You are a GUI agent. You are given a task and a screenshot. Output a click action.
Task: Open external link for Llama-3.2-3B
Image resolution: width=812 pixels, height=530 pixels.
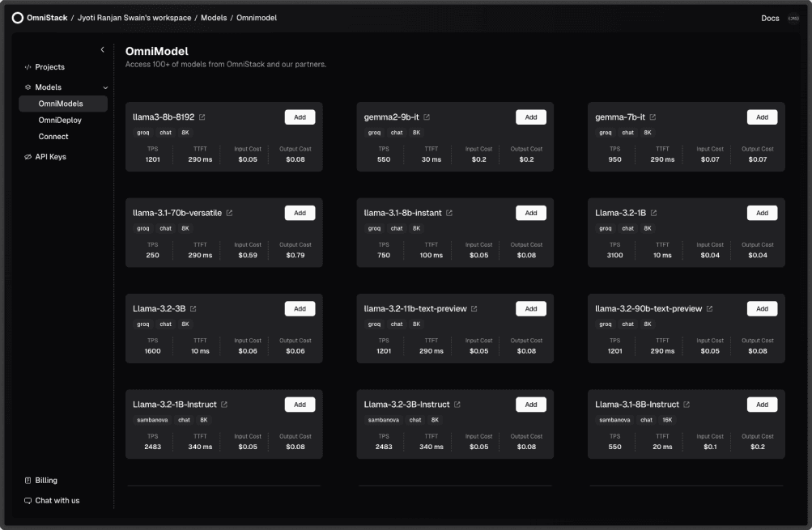(193, 308)
